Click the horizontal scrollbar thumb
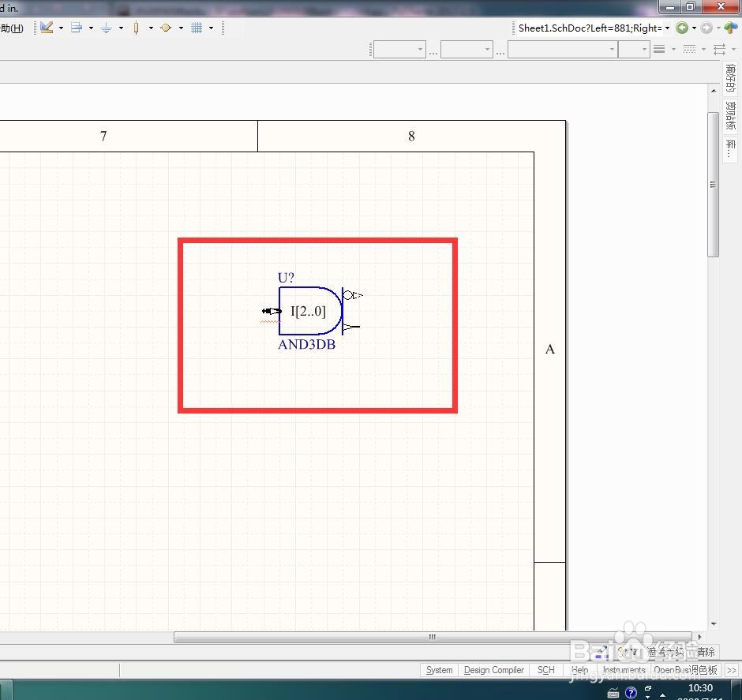 [x=433, y=637]
